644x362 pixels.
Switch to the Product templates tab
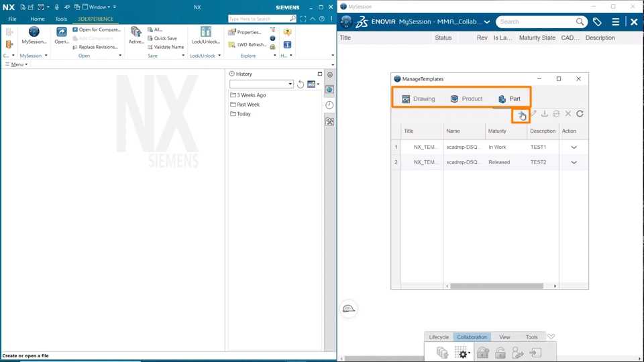coord(466,99)
